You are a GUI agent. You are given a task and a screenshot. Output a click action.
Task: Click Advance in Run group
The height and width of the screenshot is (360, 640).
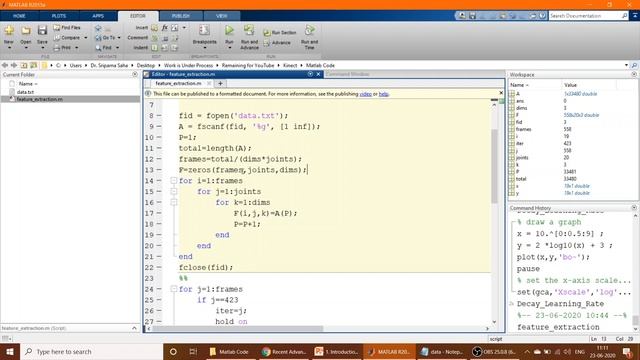(278, 42)
